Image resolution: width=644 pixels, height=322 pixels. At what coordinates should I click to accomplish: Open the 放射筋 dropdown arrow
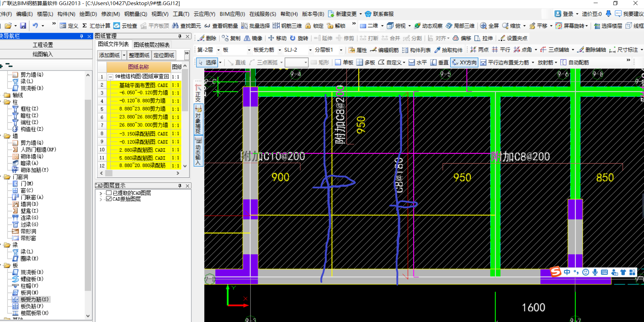click(556, 62)
